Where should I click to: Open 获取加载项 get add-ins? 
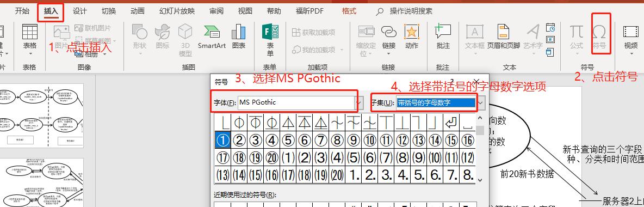point(313,32)
